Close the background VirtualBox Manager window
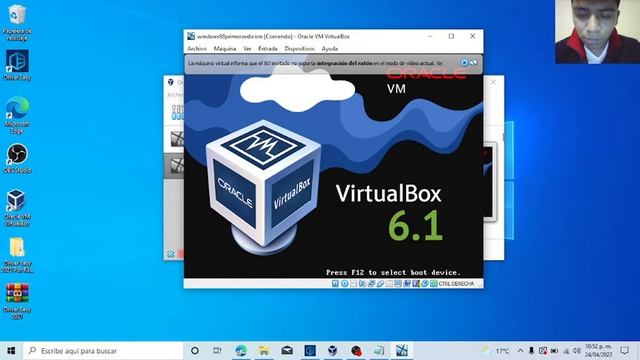This screenshot has width=640, height=360. [493, 82]
